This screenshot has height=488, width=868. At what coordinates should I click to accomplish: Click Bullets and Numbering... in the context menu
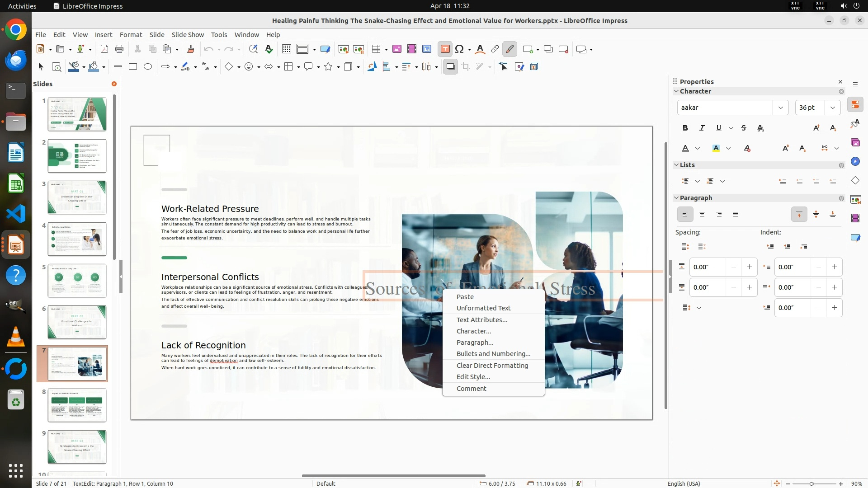pyautogui.click(x=493, y=353)
